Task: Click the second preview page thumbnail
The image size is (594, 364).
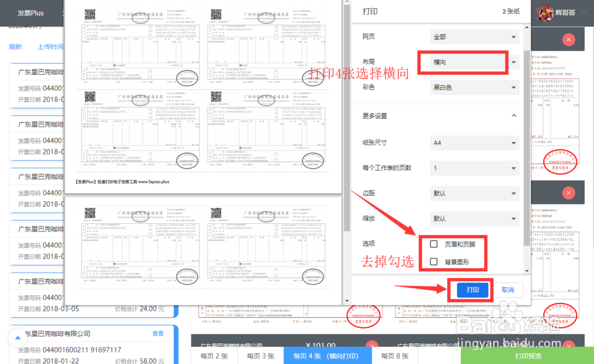Action: (x=203, y=251)
